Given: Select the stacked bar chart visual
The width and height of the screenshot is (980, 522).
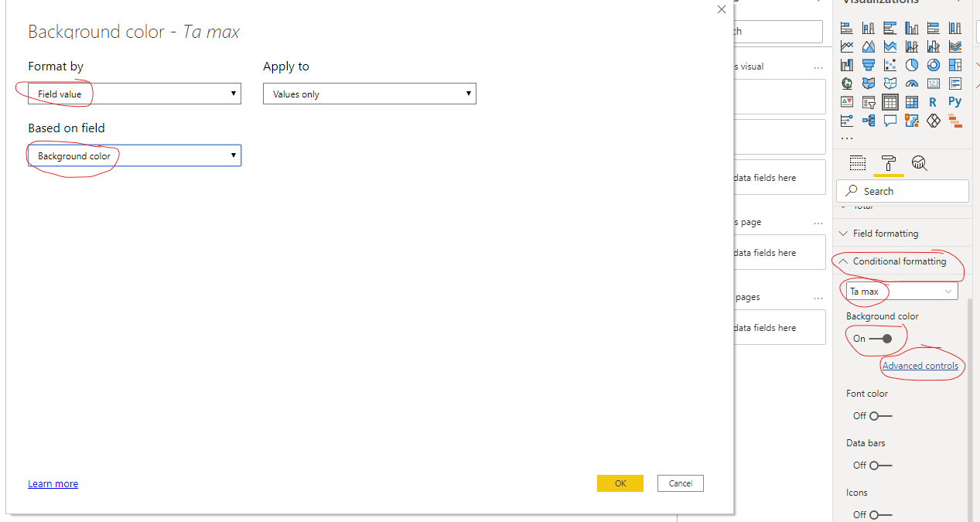Looking at the screenshot, I should 847,28.
